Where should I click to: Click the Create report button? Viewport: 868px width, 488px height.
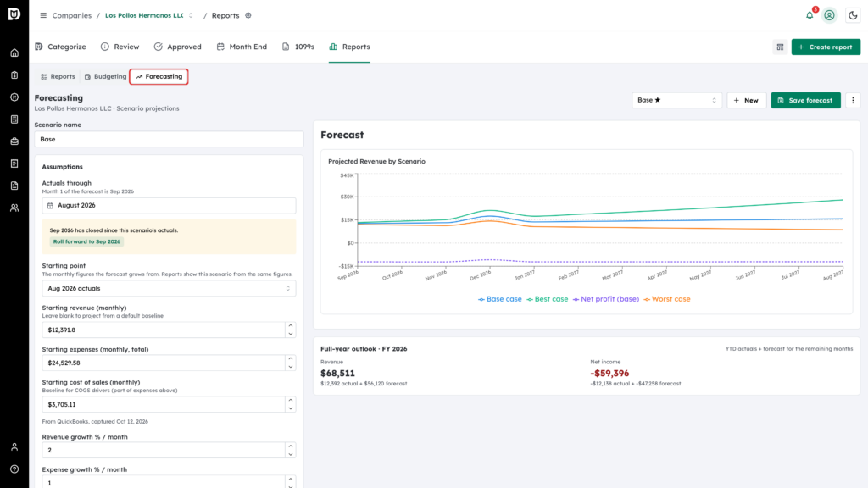click(826, 47)
